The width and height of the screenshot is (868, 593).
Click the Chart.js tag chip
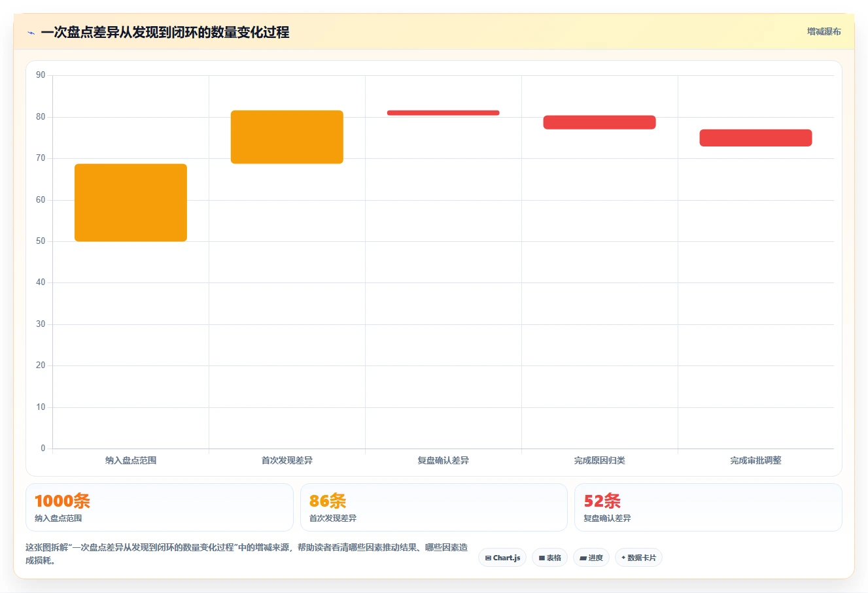(502, 558)
